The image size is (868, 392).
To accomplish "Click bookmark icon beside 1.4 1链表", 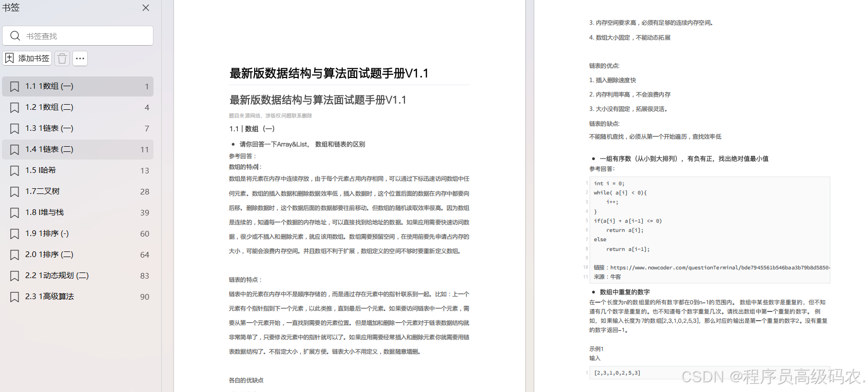I will (x=15, y=150).
